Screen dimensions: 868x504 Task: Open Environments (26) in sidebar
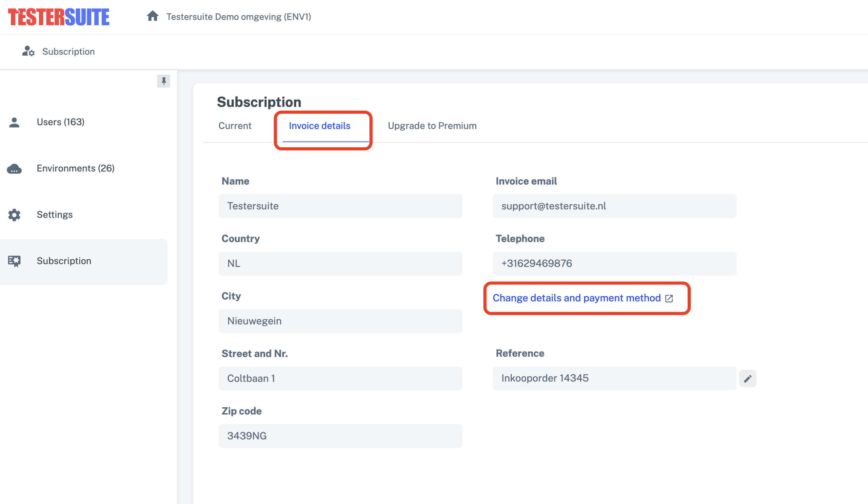pos(75,169)
